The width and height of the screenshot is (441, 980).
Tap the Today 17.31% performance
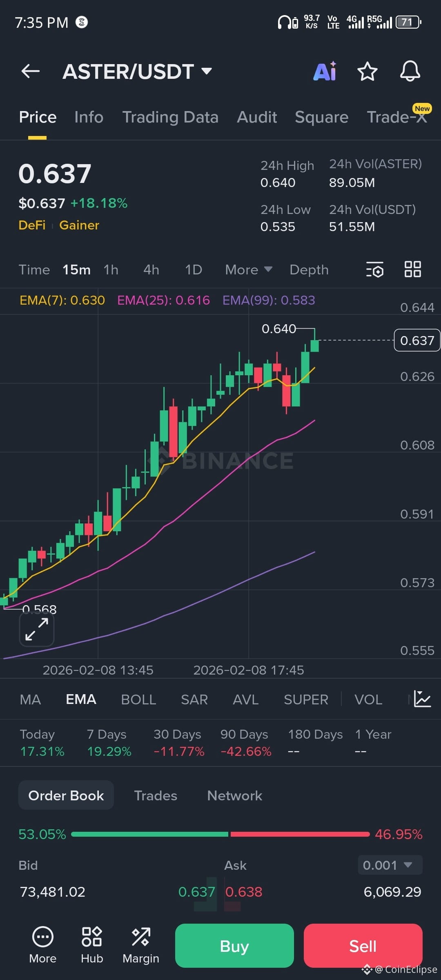click(42, 743)
